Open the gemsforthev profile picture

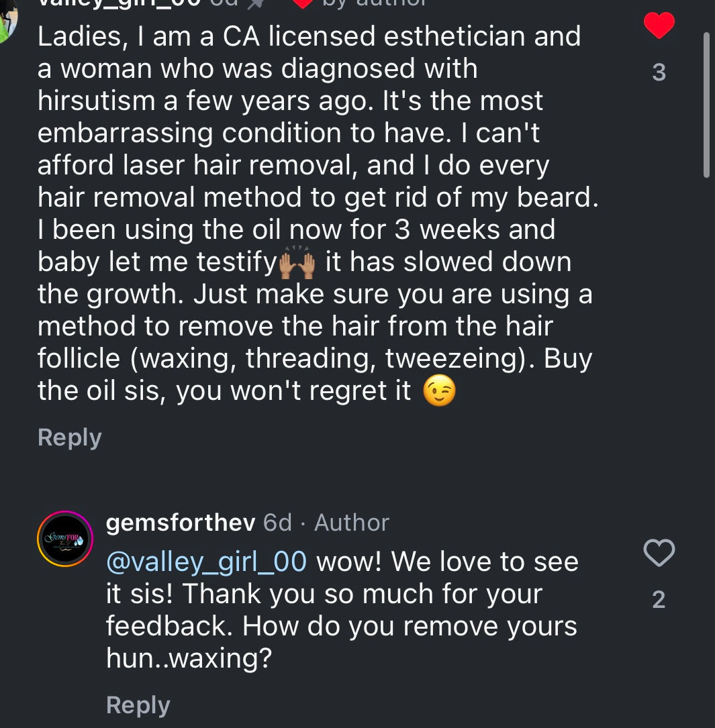tap(64, 539)
